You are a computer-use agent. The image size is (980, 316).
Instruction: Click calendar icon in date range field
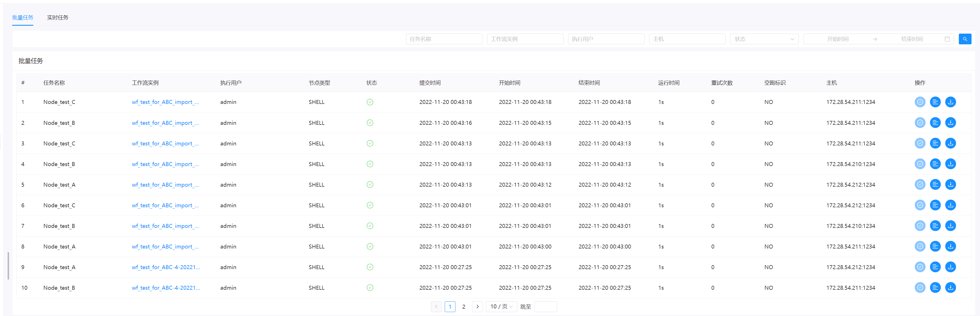click(x=947, y=39)
